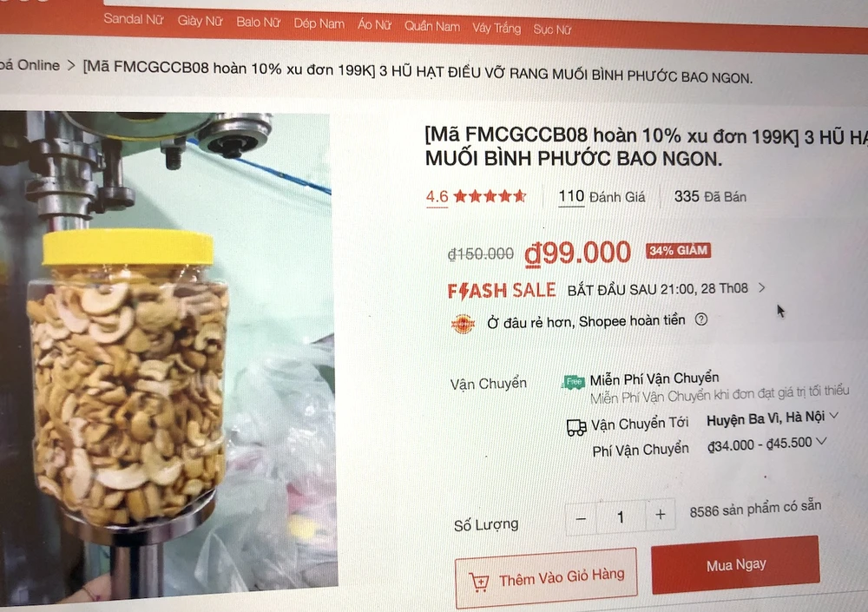
Task: Click the 110 Đánh Giá reviews link
Action: click(x=602, y=196)
